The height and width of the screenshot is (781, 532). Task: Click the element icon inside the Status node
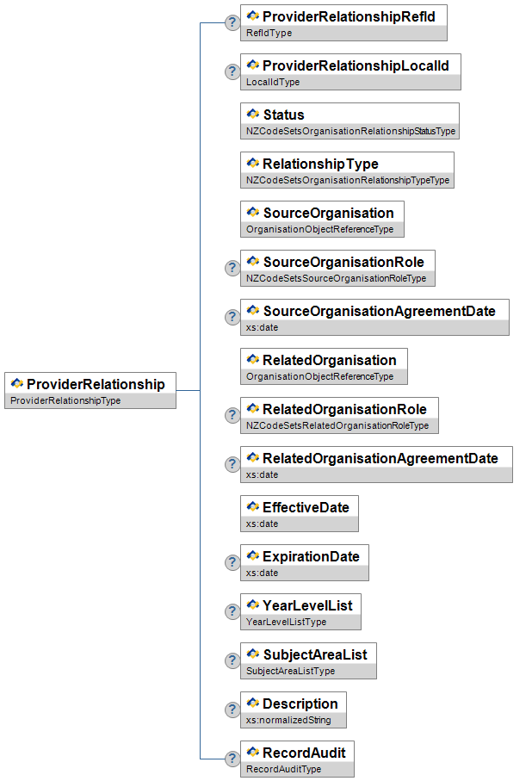click(253, 115)
